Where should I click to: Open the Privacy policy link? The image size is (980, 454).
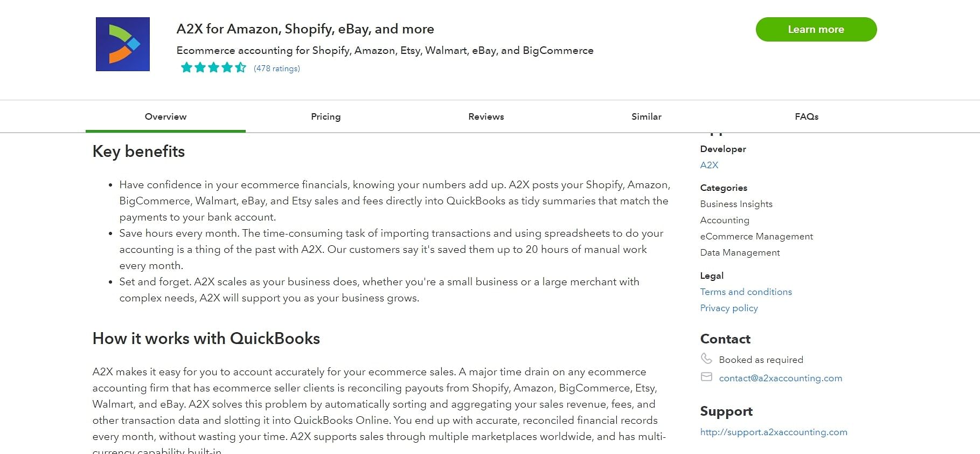[729, 308]
